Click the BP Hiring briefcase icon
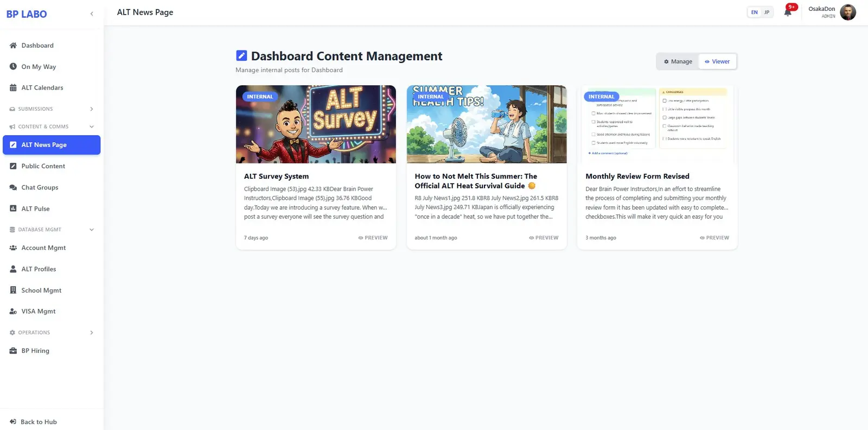 click(x=13, y=351)
